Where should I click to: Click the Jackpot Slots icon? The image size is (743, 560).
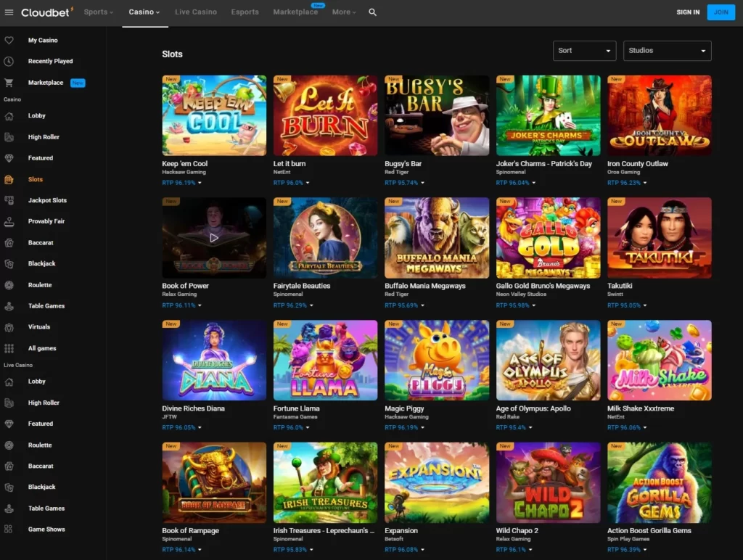coord(9,200)
